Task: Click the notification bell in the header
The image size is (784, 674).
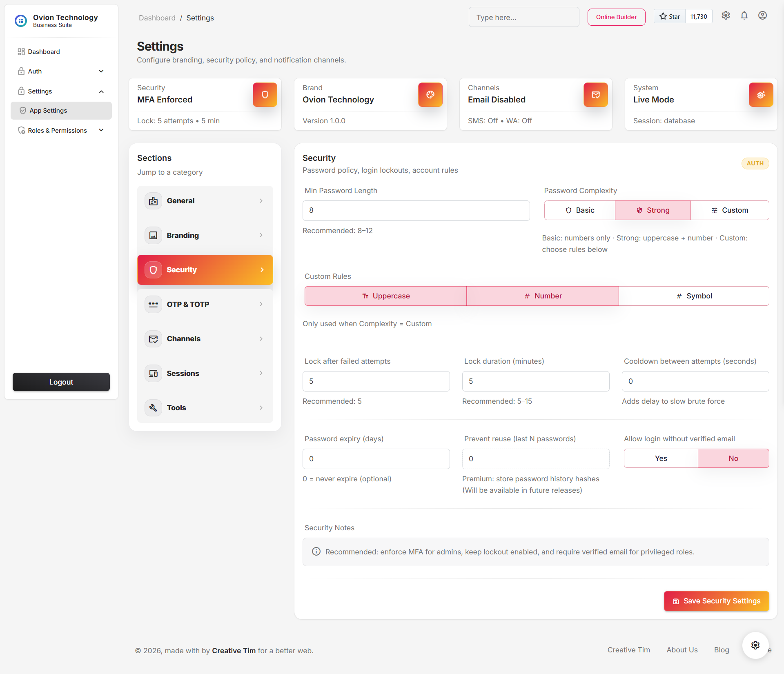Action: pos(744,16)
